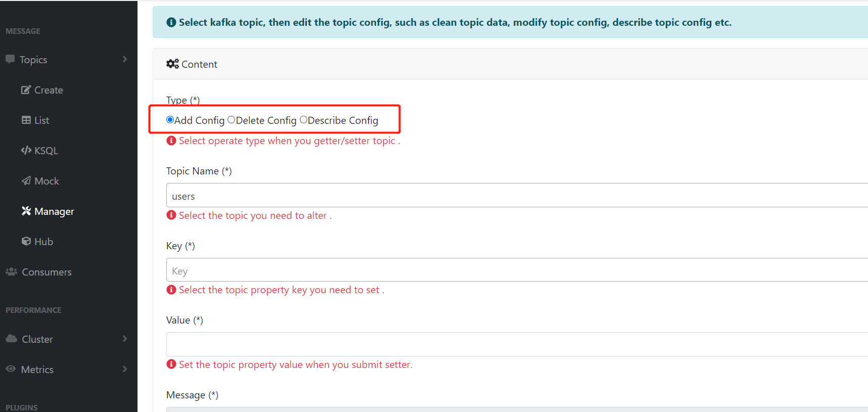
Task: Expand the Metrics menu chevron
Action: click(125, 369)
